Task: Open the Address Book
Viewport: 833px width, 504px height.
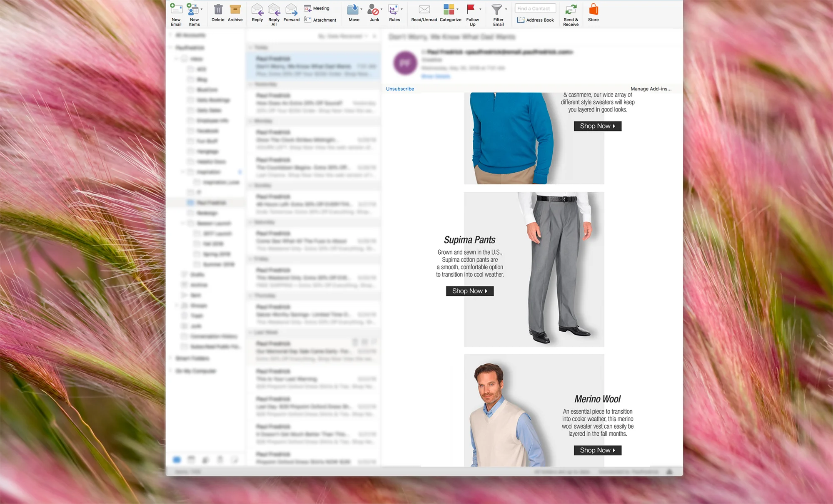Action: [x=535, y=20]
